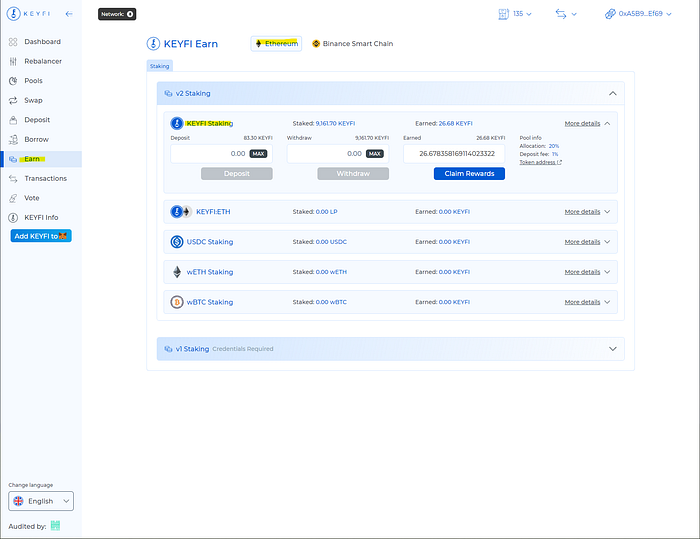Switch to Binance Smart Chain tab
This screenshot has width=700, height=539.
tap(353, 43)
